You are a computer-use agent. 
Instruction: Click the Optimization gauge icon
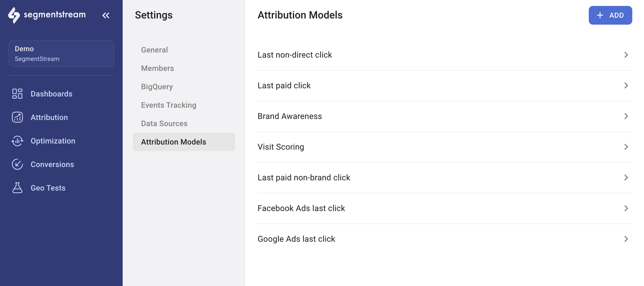(17, 141)
